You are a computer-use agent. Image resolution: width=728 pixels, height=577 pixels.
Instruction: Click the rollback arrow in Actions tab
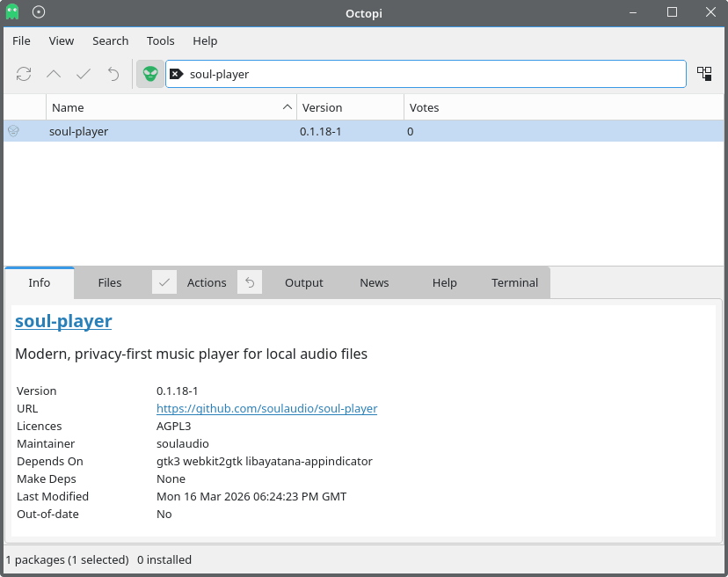click(x=250, y=282)
